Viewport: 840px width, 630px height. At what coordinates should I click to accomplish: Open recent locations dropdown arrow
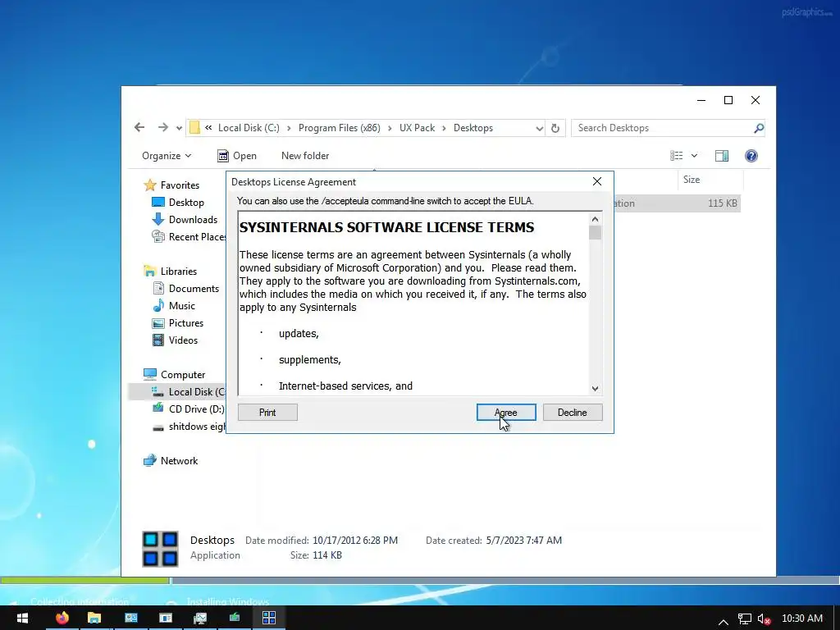point(179,128)
